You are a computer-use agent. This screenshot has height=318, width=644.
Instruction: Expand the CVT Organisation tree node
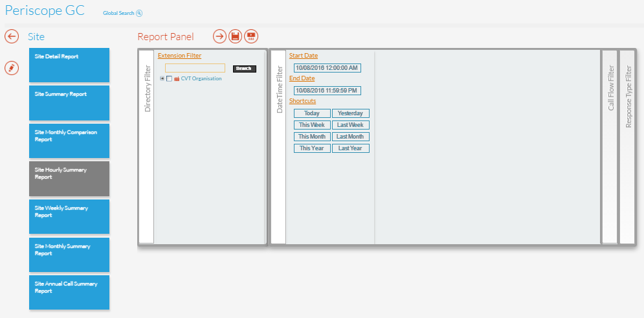coord(162,78)
